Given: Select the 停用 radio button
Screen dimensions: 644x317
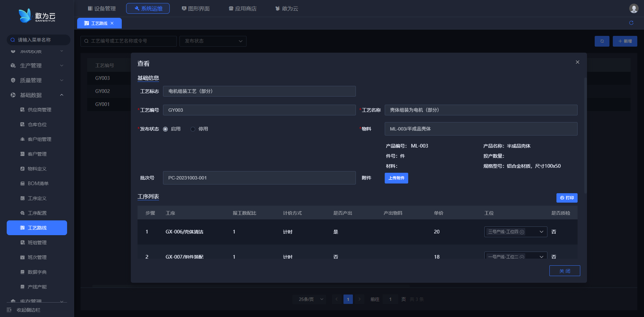Looking at the screenshot, I should [x=193, y=129].
